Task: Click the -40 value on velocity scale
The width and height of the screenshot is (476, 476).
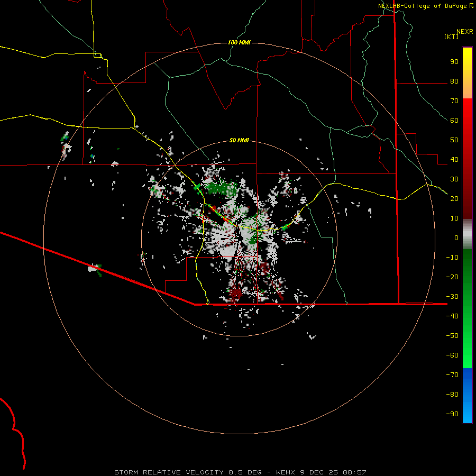Action: [x=452, y=316]
